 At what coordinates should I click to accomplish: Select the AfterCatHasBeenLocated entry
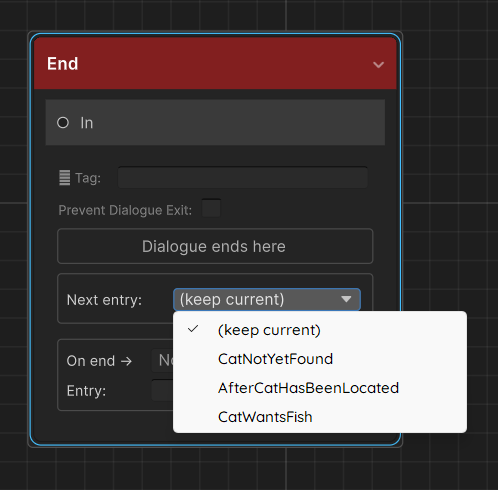(x=320, y=388)
